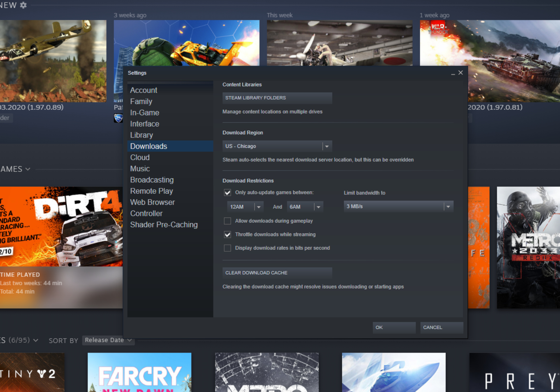Click the Account settings icon

pos(143,90)
